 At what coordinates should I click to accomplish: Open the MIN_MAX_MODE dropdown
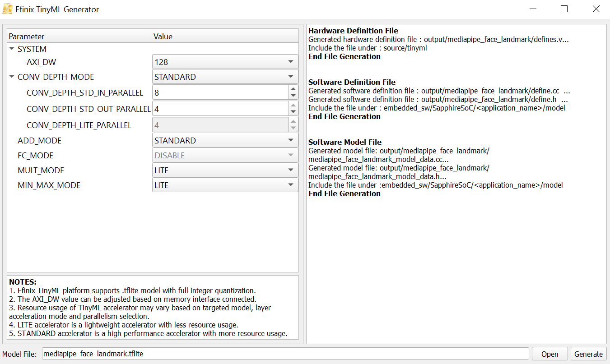(290, 185)
